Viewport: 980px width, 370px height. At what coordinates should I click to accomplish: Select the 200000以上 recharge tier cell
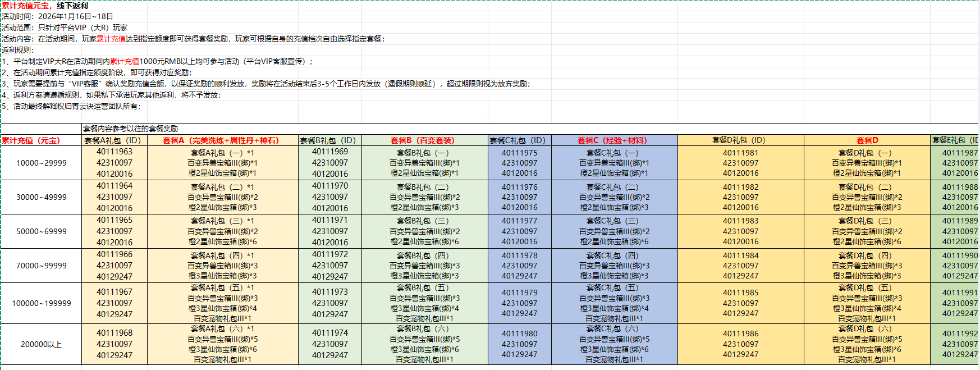41,344
